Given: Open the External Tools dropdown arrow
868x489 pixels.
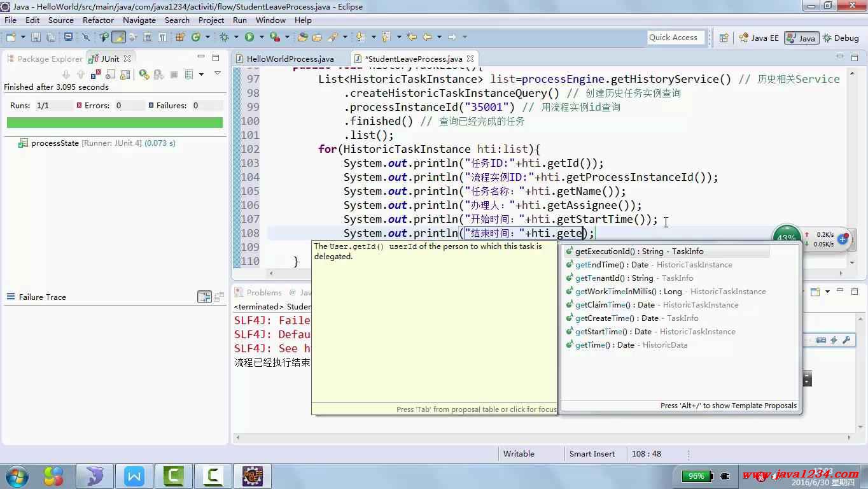Looking at the screenshot, I should (x=287, y=37).
